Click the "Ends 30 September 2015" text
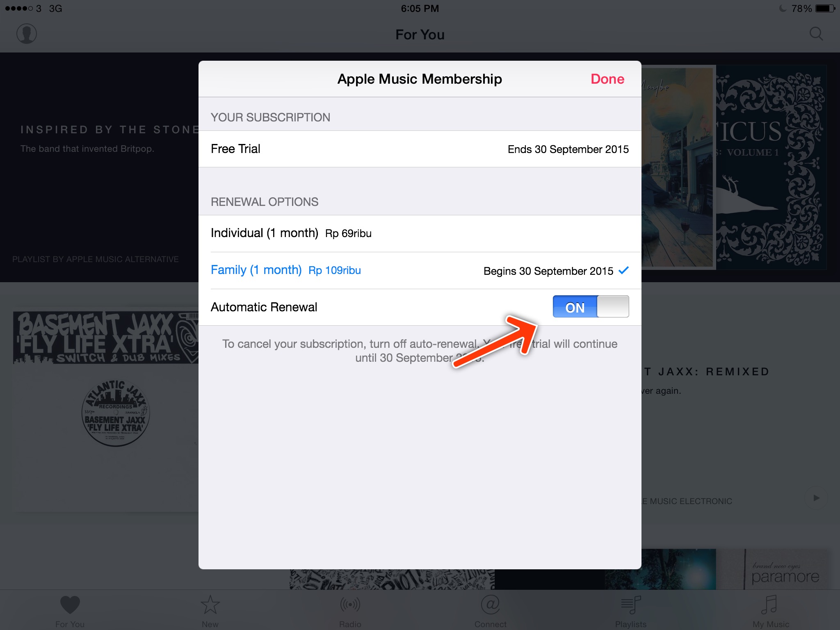The width and height of the screenshot is (840, 630). (x=568, y=149)
